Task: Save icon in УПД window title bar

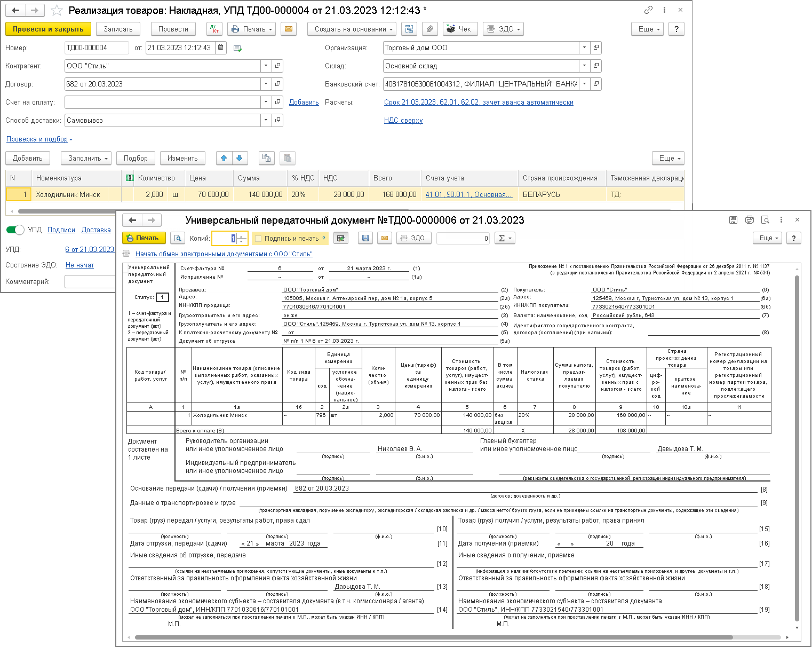Action: [734, 220]
